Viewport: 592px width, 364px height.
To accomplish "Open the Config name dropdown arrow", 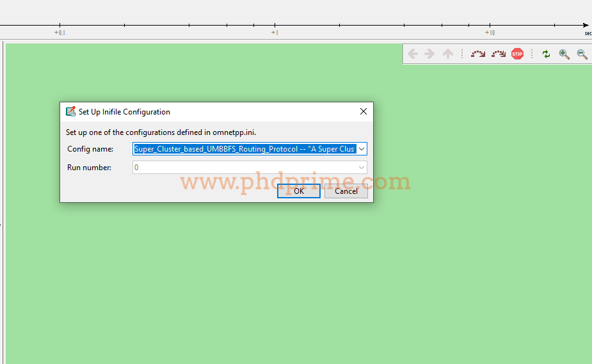I will coord(362,149).
